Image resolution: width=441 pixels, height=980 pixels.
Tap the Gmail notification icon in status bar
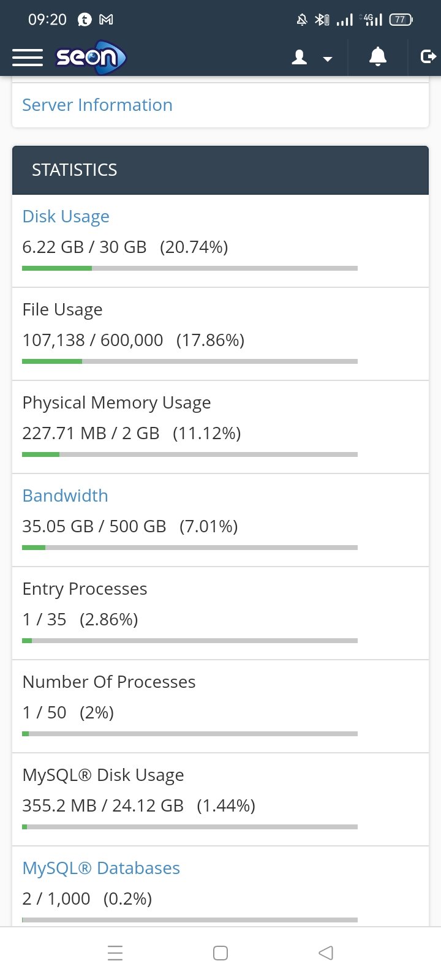pos(106,20)
